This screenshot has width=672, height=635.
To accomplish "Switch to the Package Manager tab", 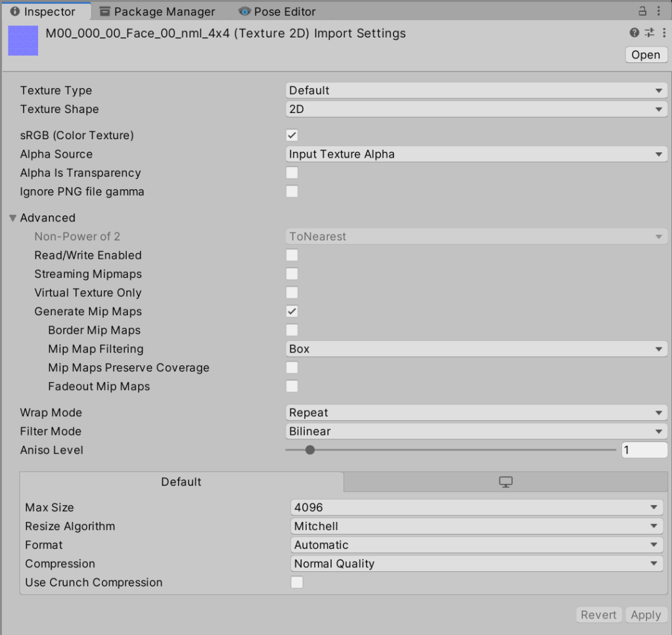I will (157, 12).
